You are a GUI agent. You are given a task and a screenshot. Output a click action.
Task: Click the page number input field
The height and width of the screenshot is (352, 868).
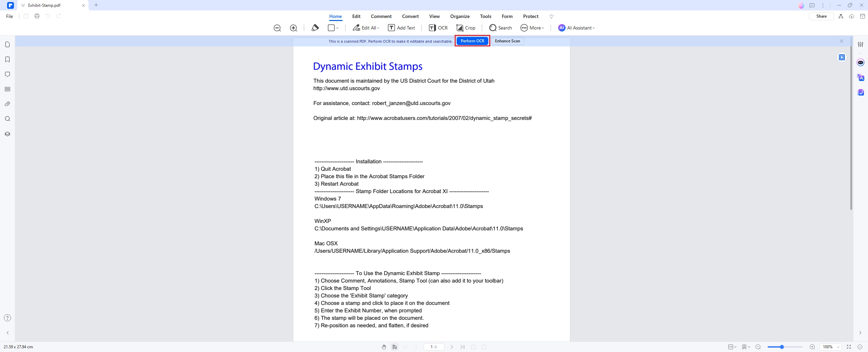coord(434,347)
